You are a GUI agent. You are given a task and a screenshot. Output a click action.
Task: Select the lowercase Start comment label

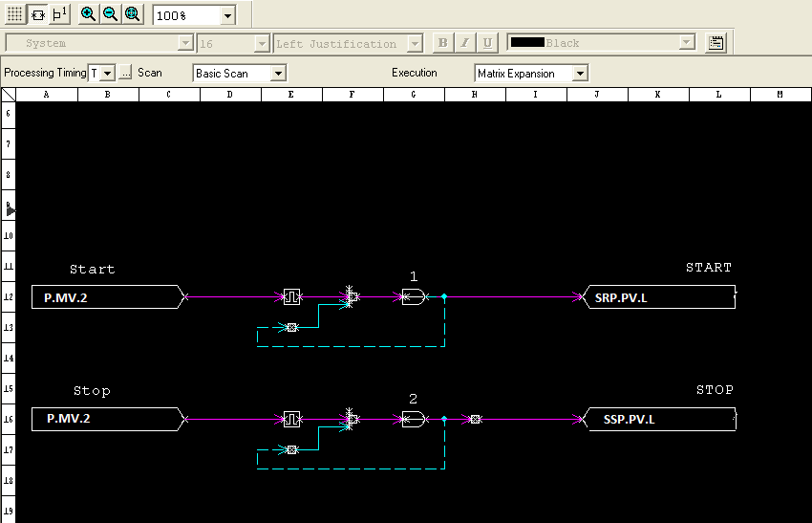92,269
